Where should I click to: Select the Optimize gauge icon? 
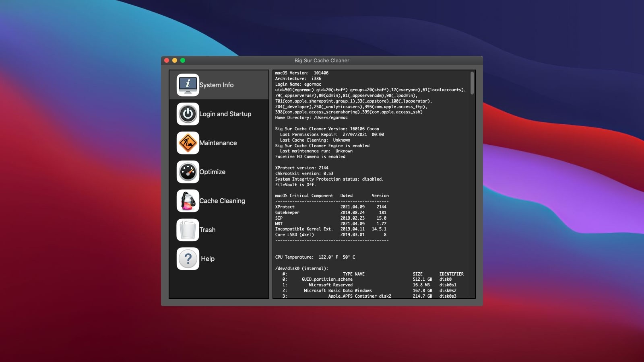188,172
